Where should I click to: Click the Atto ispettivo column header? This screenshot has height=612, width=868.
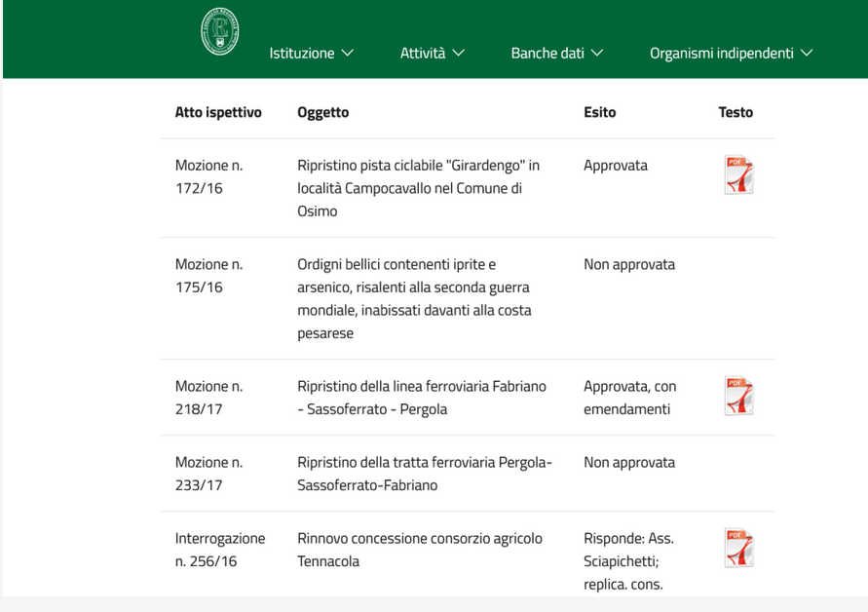click(218, 112)
